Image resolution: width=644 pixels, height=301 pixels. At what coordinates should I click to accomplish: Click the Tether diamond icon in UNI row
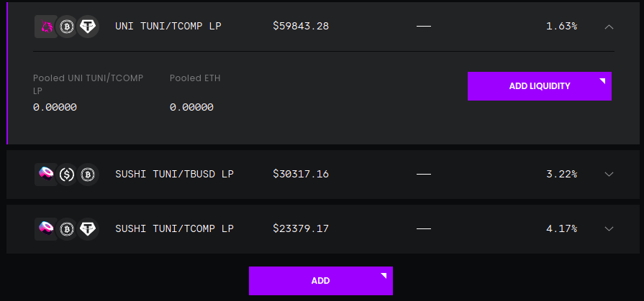(88, 27)
